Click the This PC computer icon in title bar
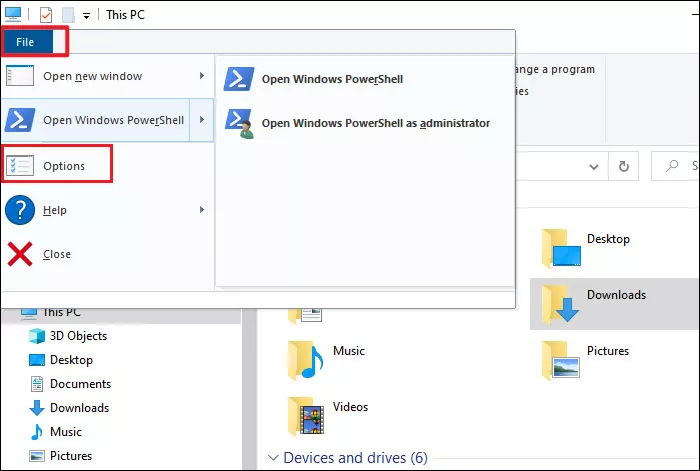Screen dimensions: 700x471 point(13,14)
